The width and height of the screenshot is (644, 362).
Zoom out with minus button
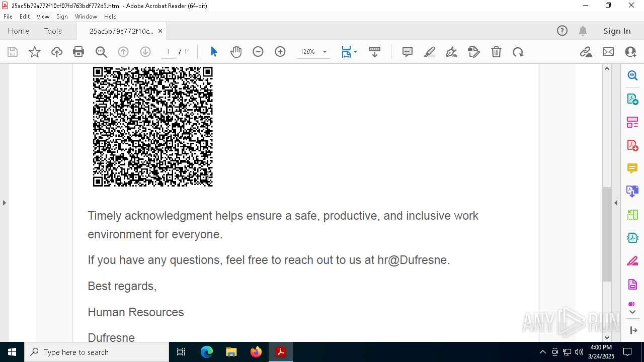tap(258, 52)
